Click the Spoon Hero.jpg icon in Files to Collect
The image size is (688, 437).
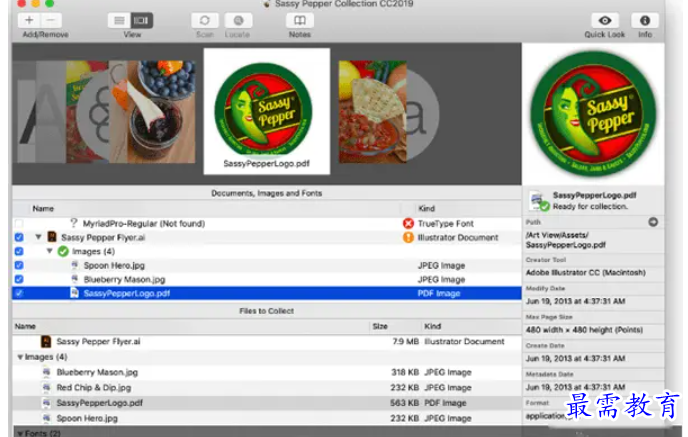pos(46,418)
